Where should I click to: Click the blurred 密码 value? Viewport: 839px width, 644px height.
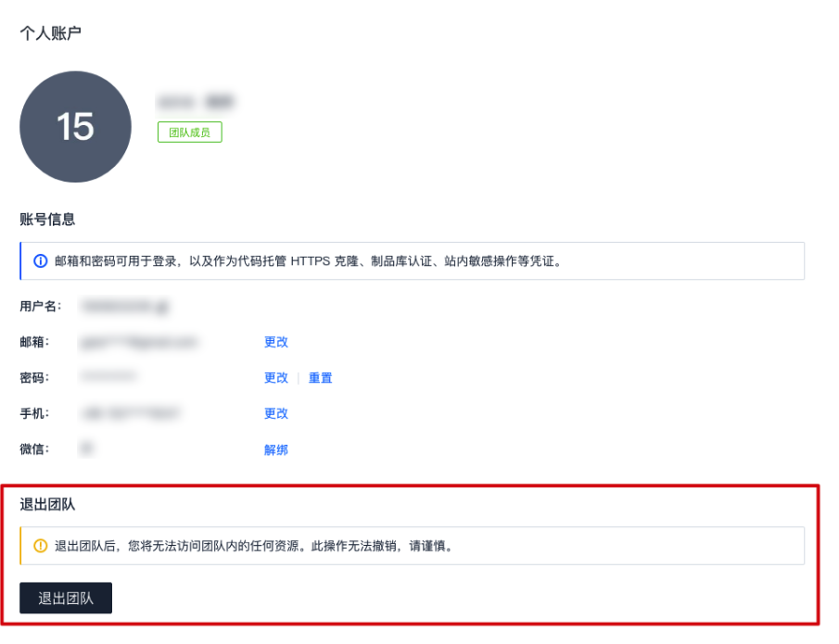[108, 377]
